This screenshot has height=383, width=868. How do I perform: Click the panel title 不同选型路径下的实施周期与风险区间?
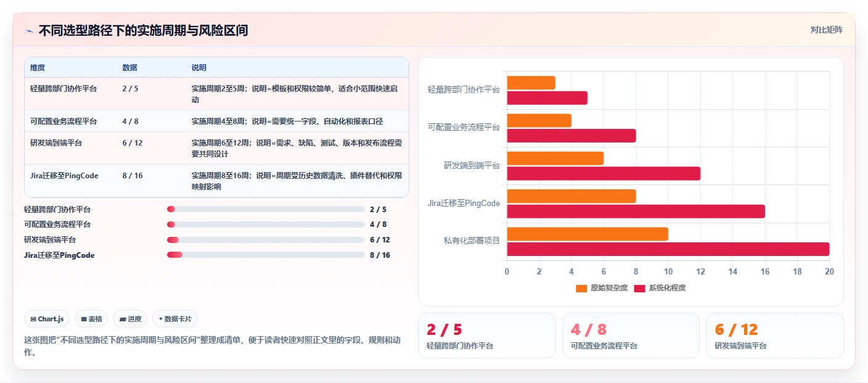143,30
